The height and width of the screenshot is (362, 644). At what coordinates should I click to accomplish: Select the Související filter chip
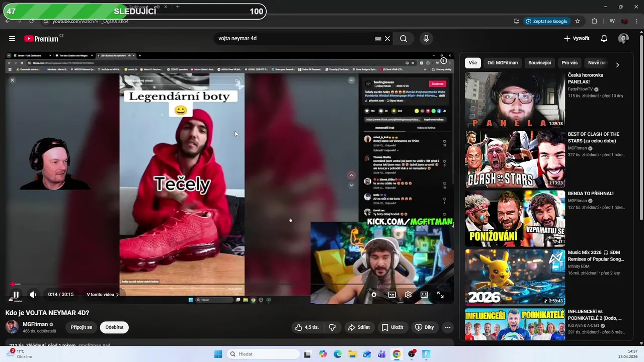[540, 63]
